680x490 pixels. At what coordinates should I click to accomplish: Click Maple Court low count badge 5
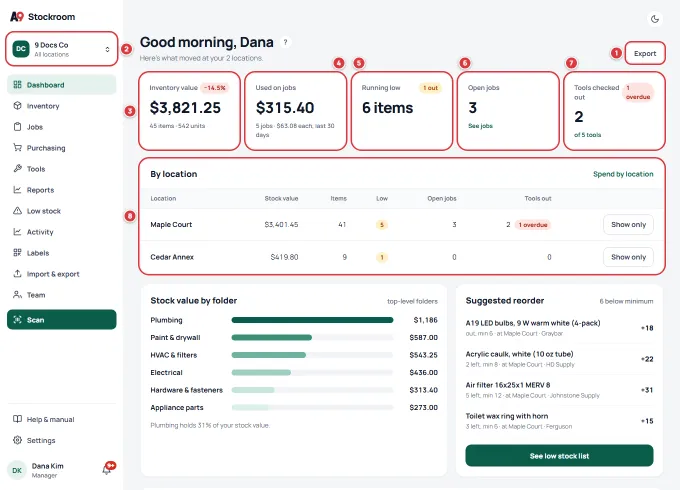[382, 225]
